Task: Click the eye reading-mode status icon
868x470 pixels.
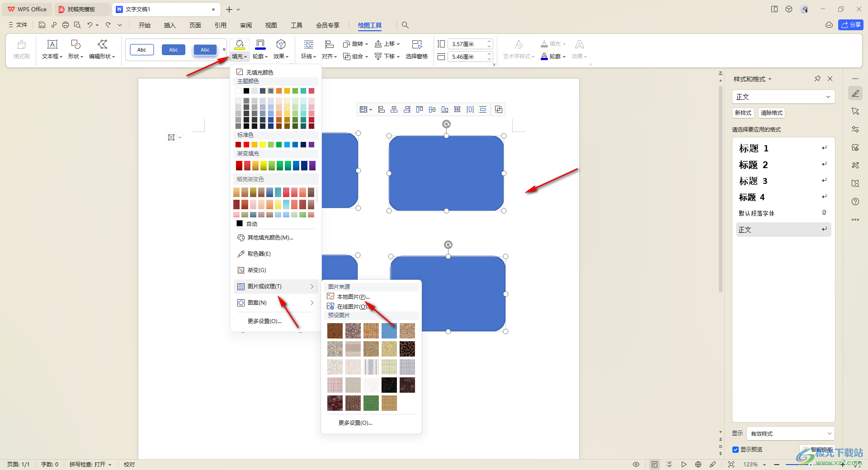Action: tap(636, 464)
